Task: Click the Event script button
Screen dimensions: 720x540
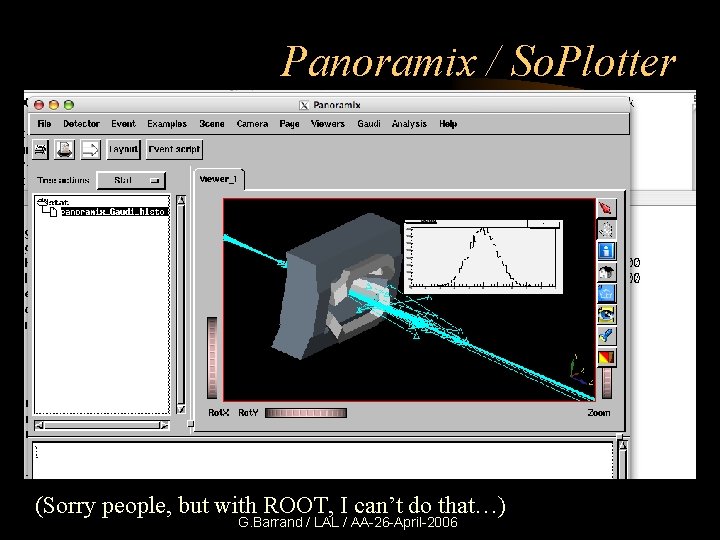Action: pyautogui.click(x=174, y=150)
